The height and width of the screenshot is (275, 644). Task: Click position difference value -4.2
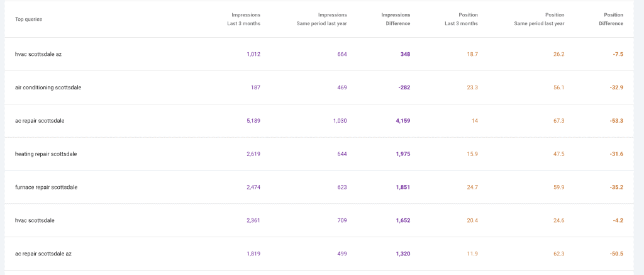tap(618, 220)
